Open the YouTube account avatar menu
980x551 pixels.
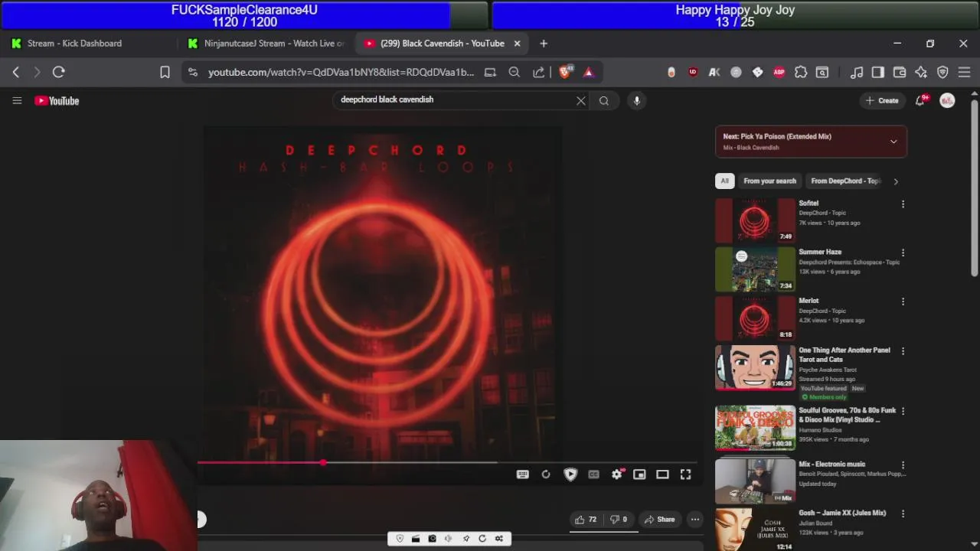tap(947, 100)
